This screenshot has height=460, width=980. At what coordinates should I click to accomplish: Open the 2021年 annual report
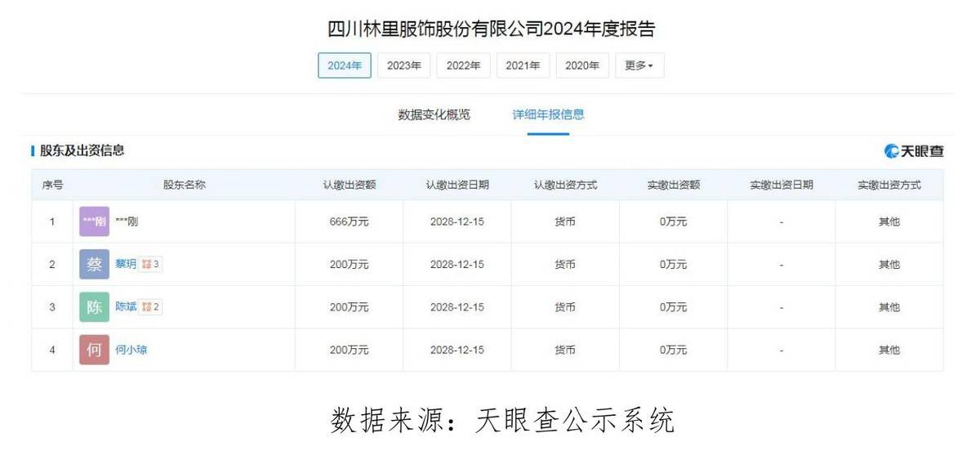523,65
